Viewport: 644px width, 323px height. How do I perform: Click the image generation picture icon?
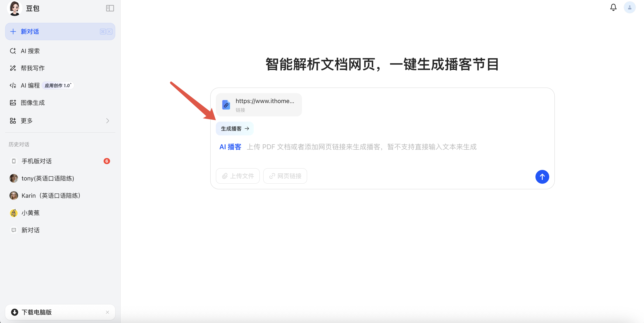coord(13,103)
